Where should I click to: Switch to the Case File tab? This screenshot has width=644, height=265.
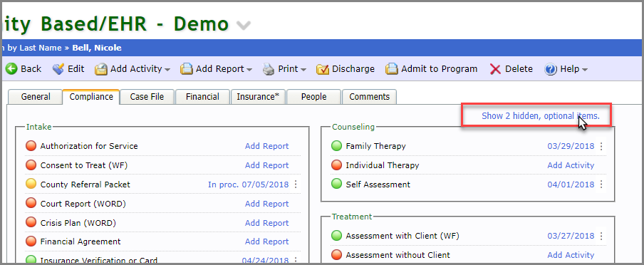147,97
